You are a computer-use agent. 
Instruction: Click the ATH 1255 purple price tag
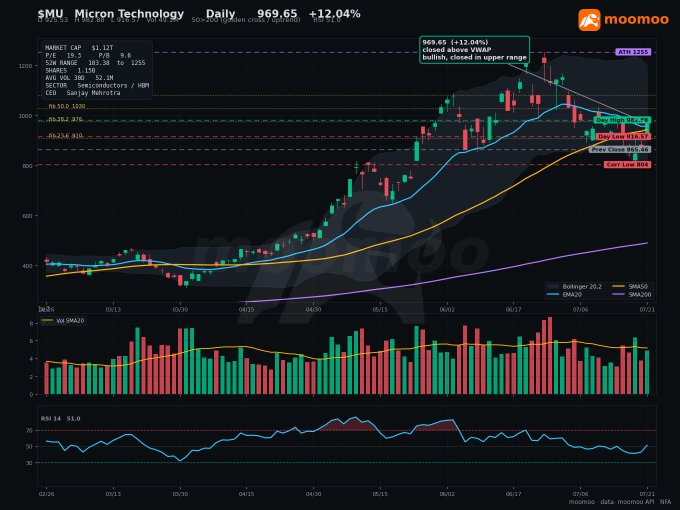tap(633, 52)
